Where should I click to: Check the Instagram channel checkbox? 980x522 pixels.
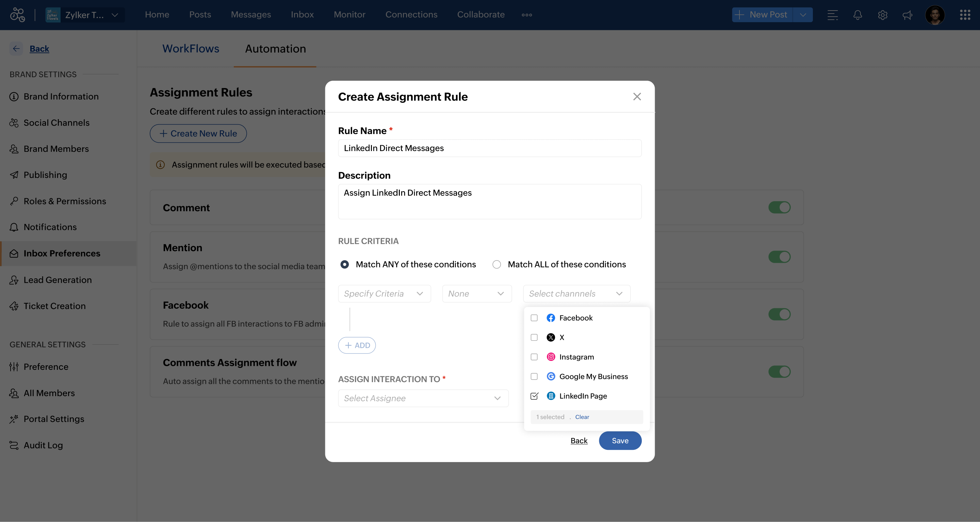(x=534, y=357)
